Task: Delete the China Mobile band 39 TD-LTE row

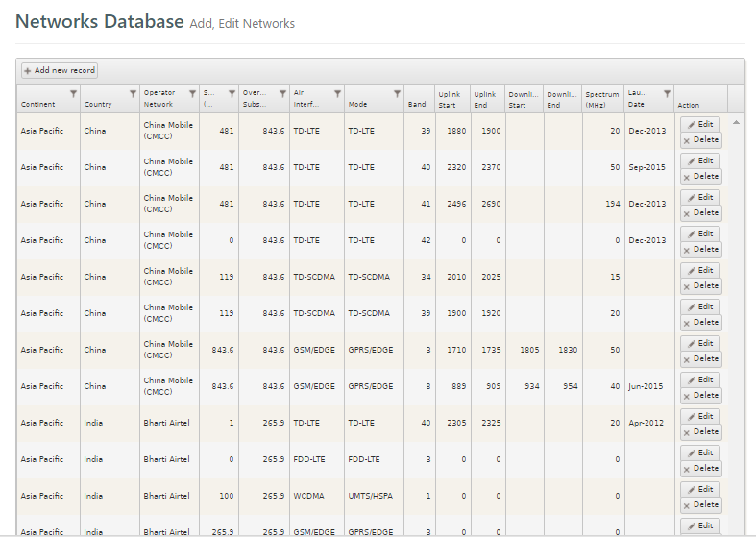Action: pyautogui.click(x=701, y=140)
